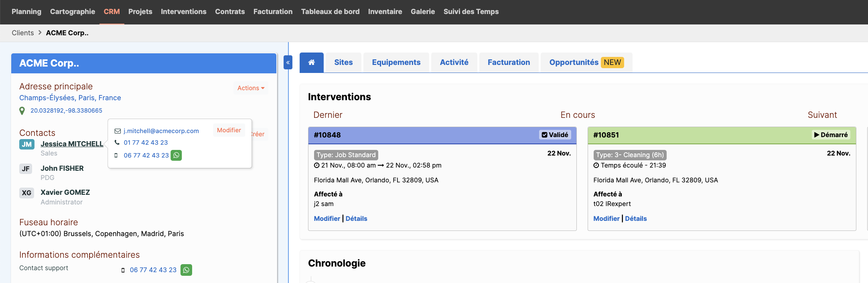Image resolution: width=868 pixels, height=283 pixels.
Task: Click the JM contact avatar
Action: 27,144
